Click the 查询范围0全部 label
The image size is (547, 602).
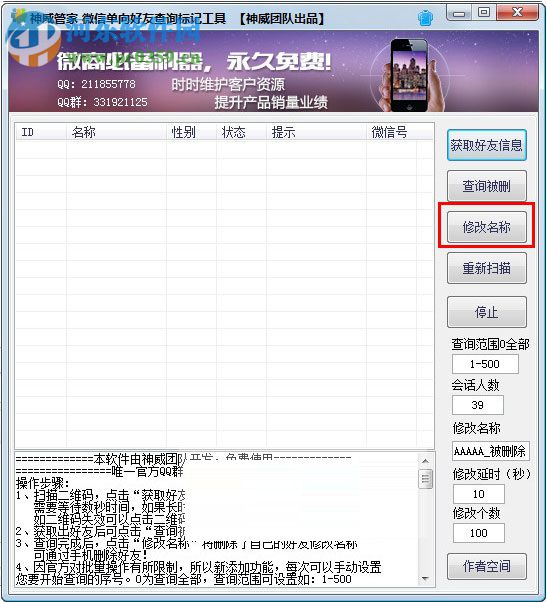[490, 344]
